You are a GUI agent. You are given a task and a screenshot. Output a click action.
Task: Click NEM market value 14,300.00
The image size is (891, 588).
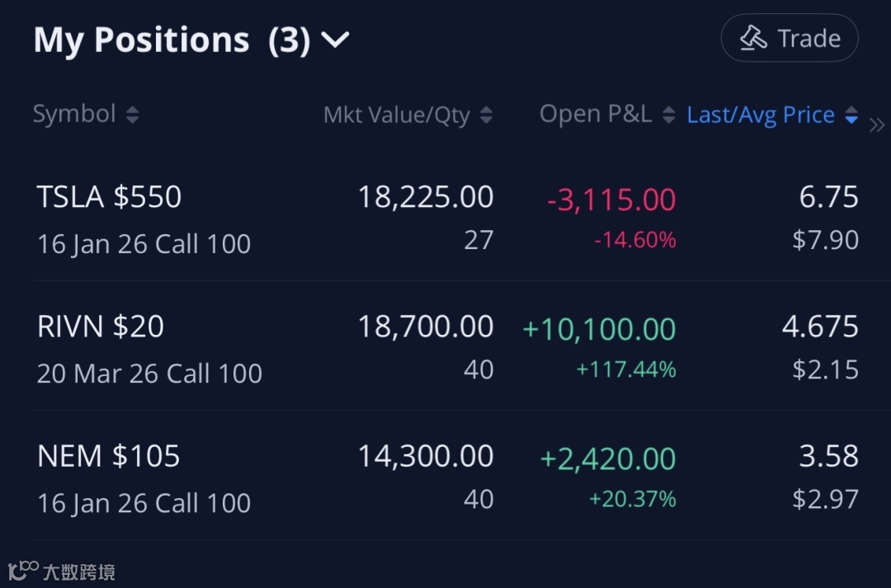tap(425, 456)
